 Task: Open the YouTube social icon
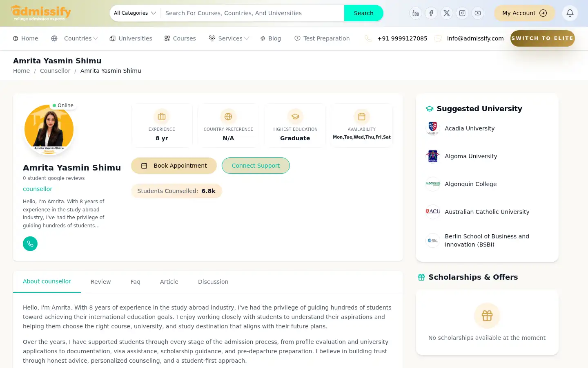[478, 13]
